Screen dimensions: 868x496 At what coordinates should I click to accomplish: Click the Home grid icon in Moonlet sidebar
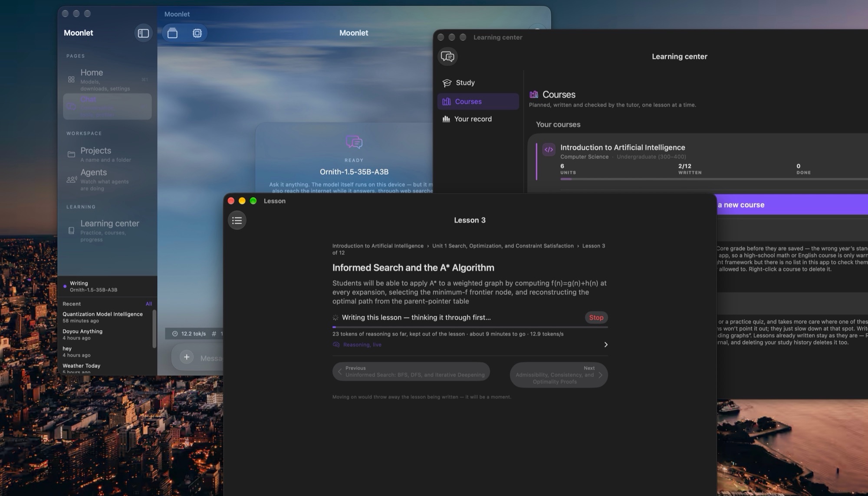(x=71, y=79)
